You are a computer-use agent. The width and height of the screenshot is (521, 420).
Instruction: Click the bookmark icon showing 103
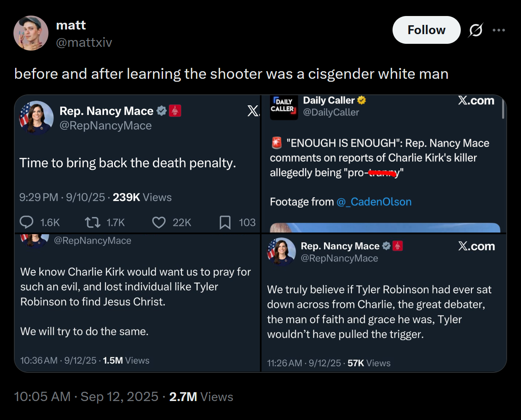click(x=225, y=222)
